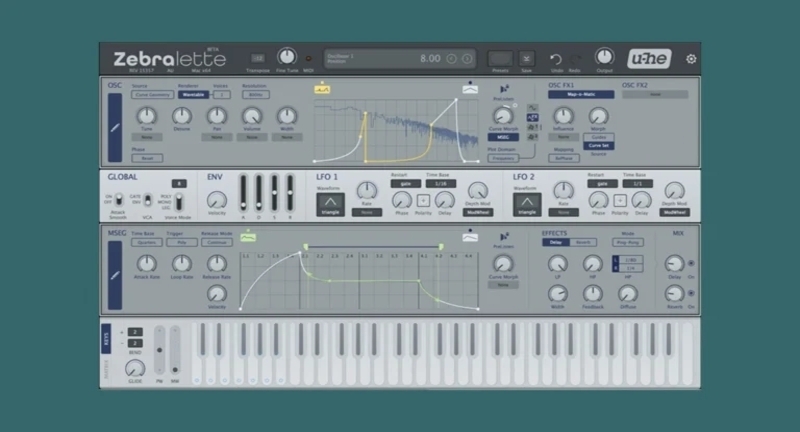Open LFO 1 Time Base 1/16 dropdown
This screenshot has width=800, height=432.
[441, 184]
